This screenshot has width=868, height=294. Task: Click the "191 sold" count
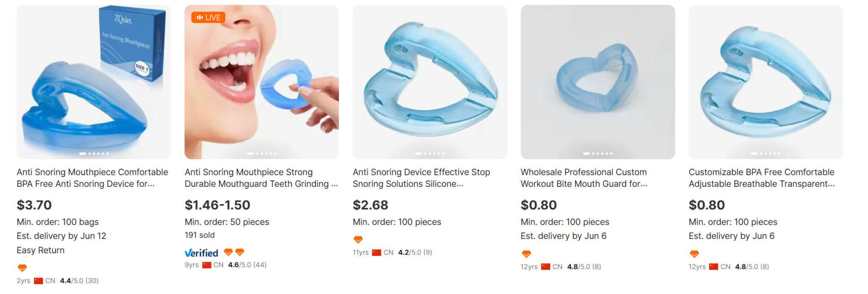[x=199, y=235]
